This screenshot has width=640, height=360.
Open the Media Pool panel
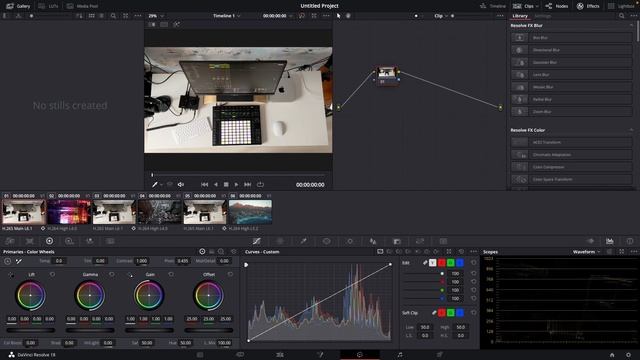82,6
